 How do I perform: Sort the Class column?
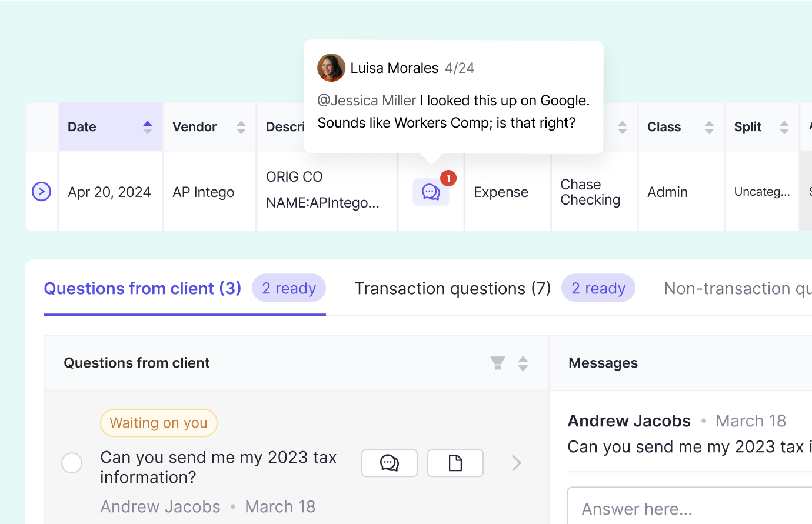[x=709, y=127]
